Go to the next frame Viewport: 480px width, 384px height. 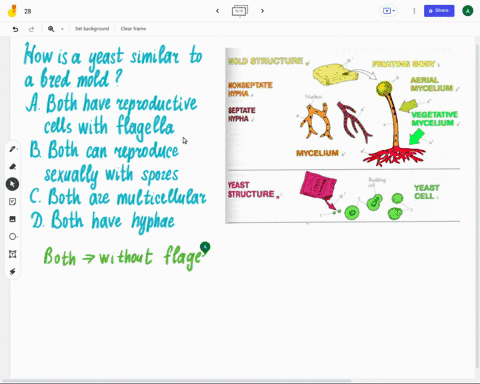pos(262,11)
